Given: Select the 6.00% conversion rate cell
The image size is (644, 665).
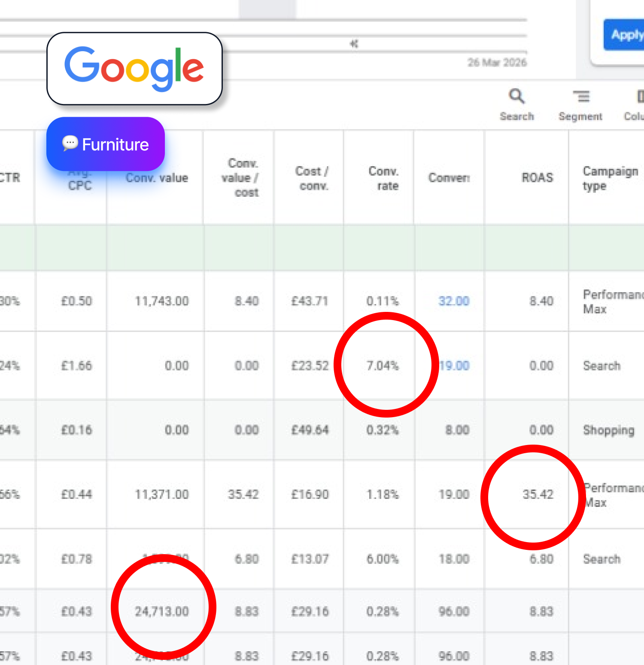Looking at the screenshot, I should tap(383, 559).
